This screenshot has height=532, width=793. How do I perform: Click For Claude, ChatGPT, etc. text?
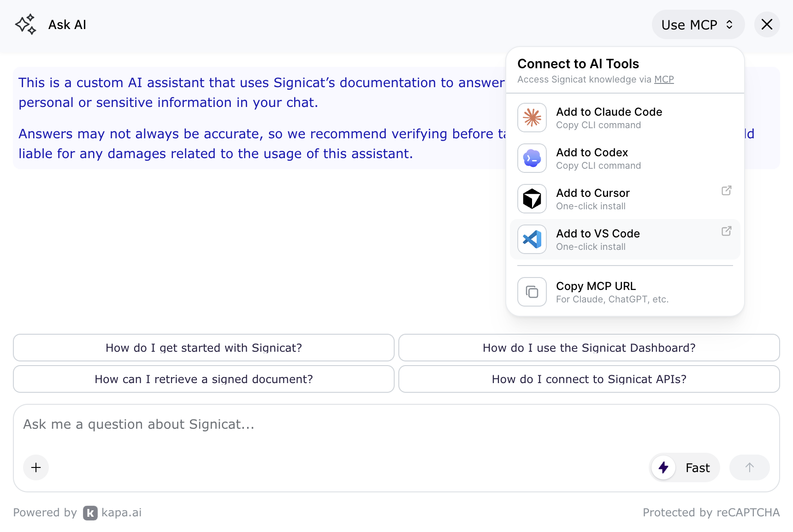click(612, 299)
